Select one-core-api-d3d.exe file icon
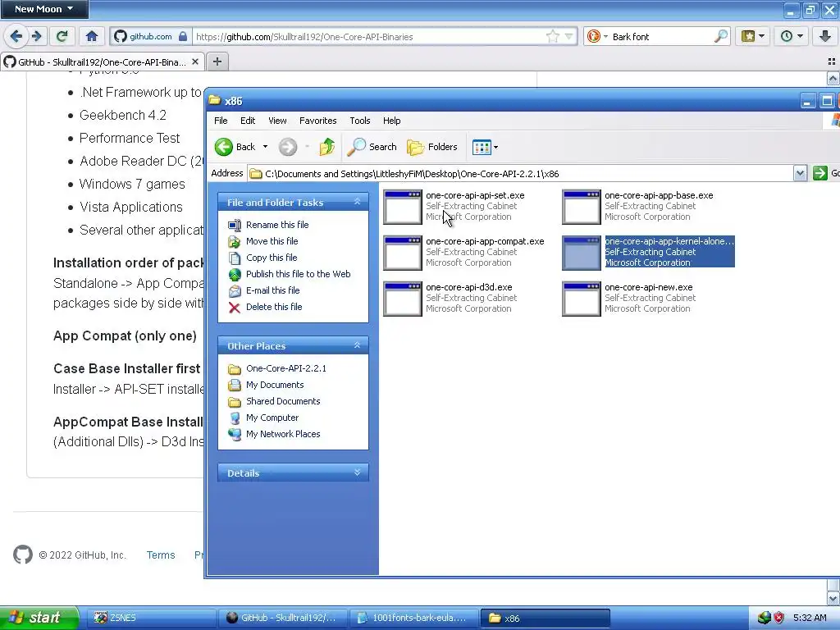Image resolution: width=840 pixels, height=630 pixels. tap(403, 299)
